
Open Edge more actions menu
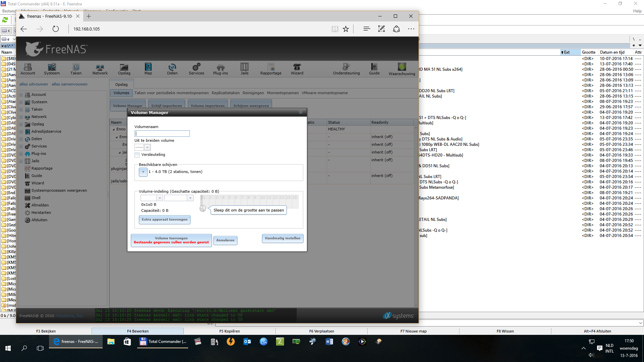click(411, 29)
